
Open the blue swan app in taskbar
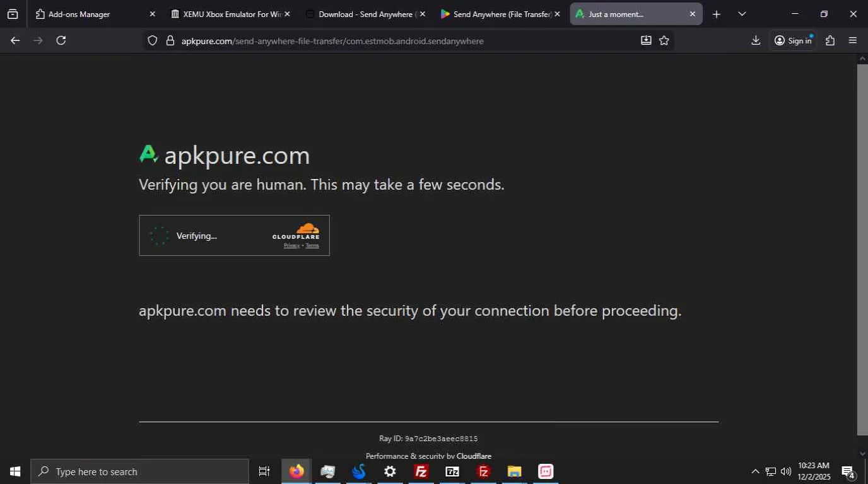point(359,471)
